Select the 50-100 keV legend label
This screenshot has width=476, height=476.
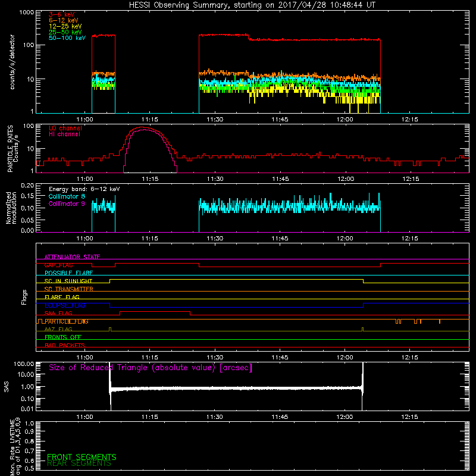tap(67, 37)
